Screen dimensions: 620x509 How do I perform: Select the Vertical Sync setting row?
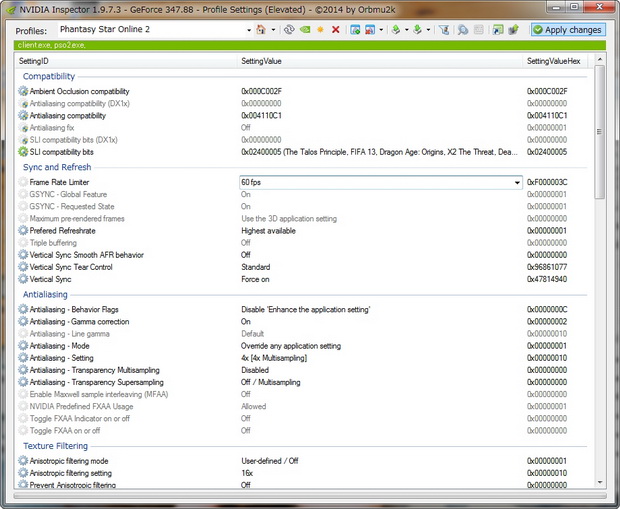301,279
